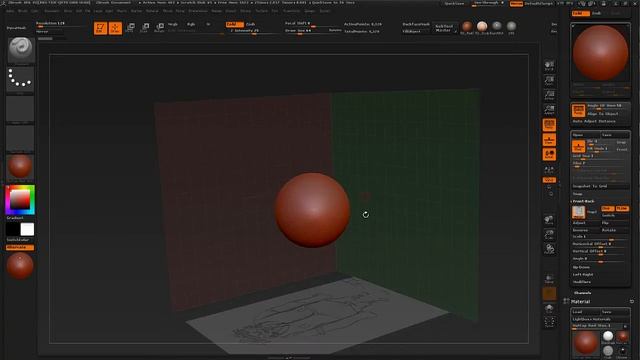Screen dimensions: 640x360
Task: Expand the Up-Down section
Action: pos(581,267)
